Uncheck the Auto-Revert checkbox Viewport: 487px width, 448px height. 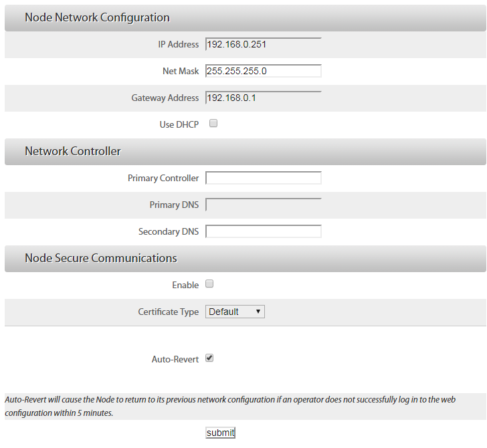pyautogui.click(x=209, y=358)
